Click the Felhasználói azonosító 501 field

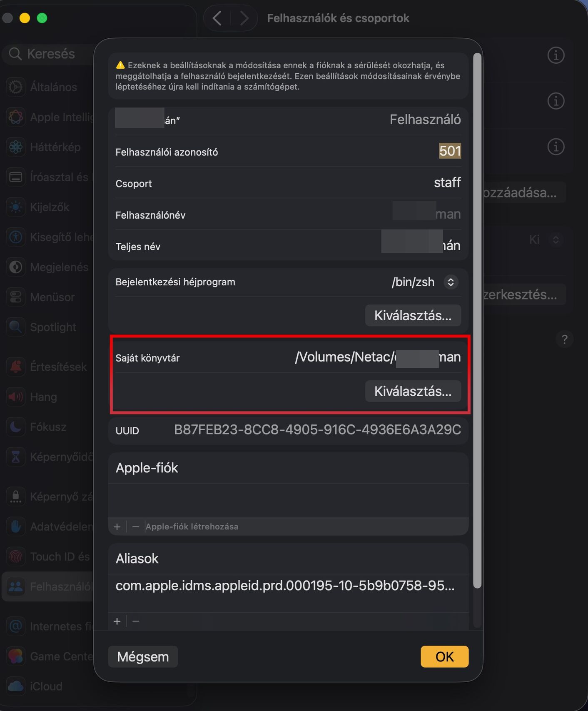(450, 151)
